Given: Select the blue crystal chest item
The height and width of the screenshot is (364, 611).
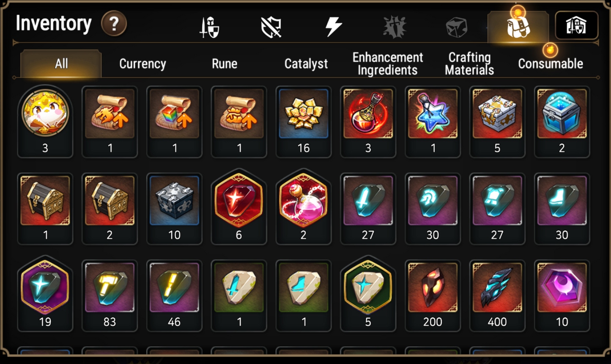Looking at the screenshot, I should (x=562, y=122).
